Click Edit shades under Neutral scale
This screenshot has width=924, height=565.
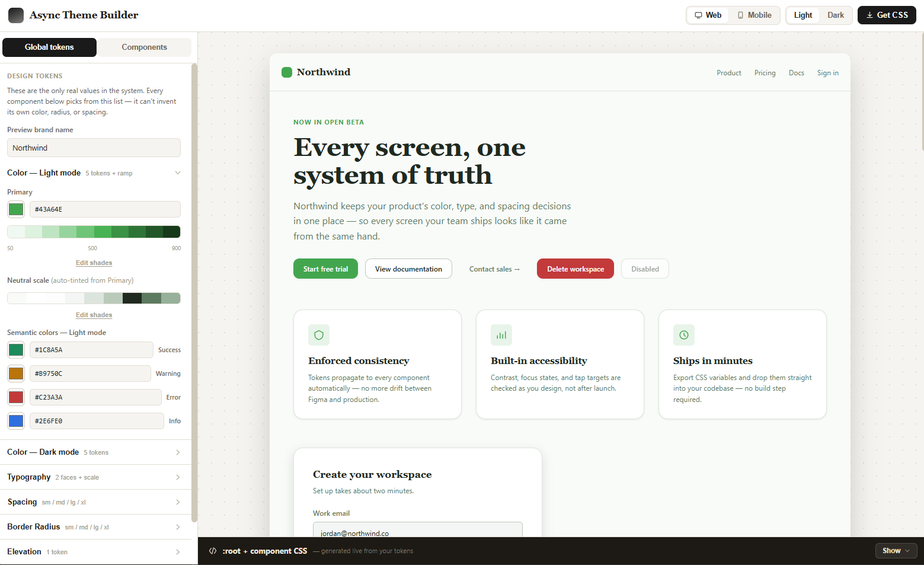[94, 315]
